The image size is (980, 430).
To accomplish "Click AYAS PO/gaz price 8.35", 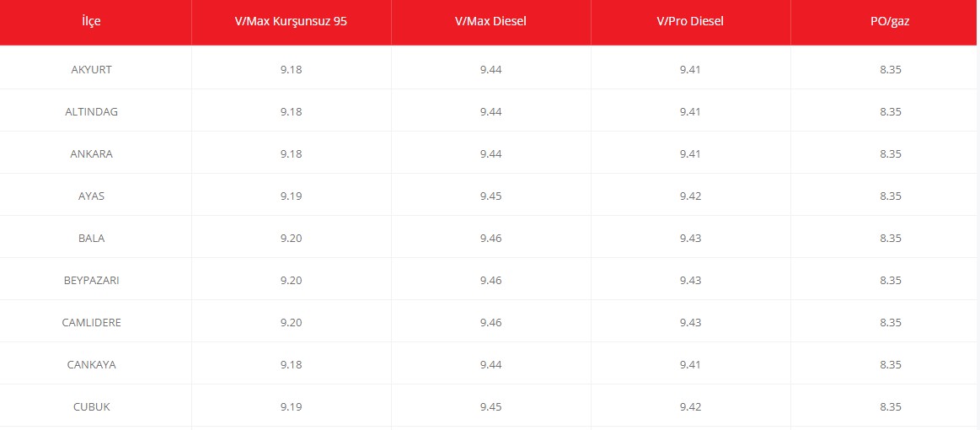I will [x=891, y=196].
